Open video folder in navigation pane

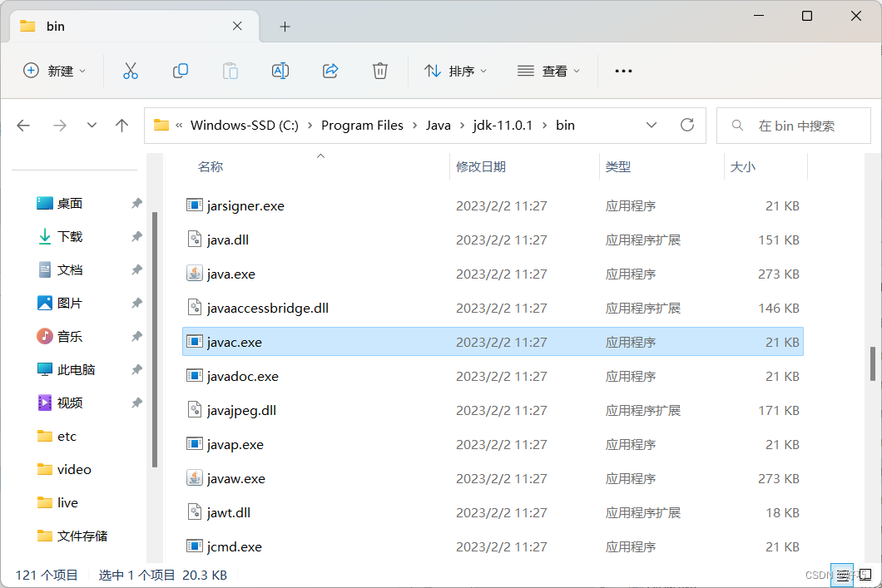(74, 469)
